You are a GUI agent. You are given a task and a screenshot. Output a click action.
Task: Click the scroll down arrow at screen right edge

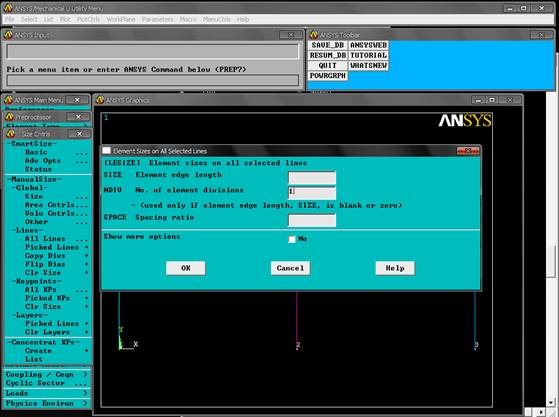[x=551, y=402]
